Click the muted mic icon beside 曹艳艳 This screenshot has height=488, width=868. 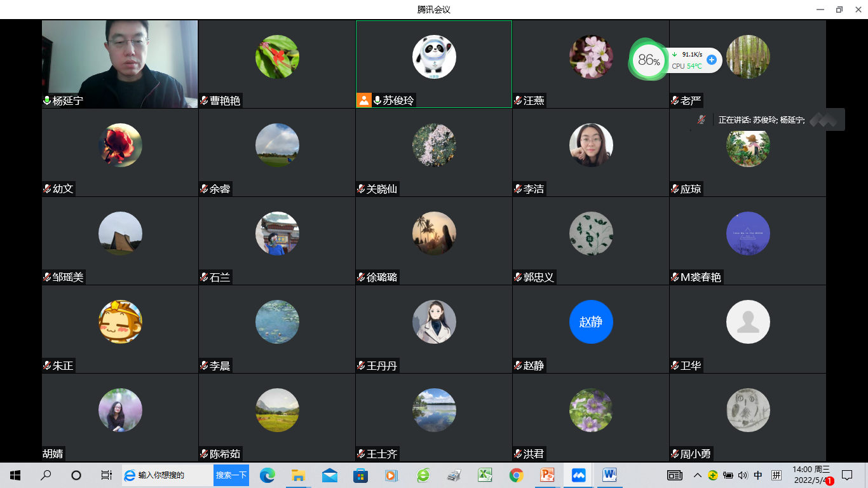click(204, 100)
